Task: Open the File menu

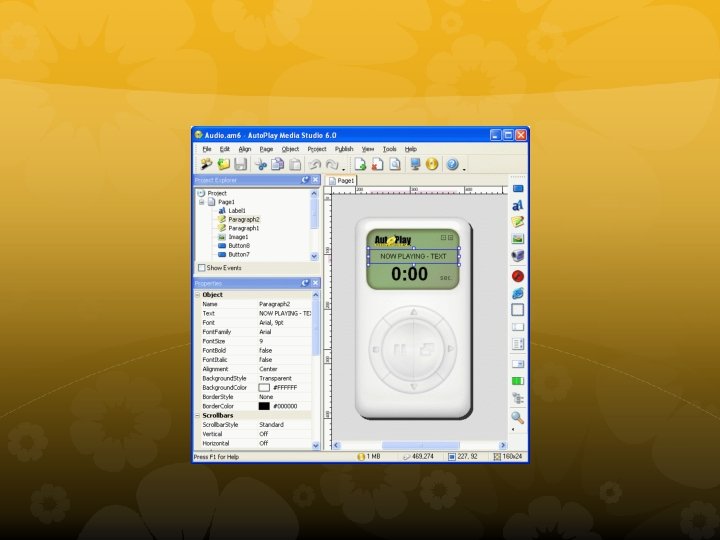Action: tap(207, 149)
